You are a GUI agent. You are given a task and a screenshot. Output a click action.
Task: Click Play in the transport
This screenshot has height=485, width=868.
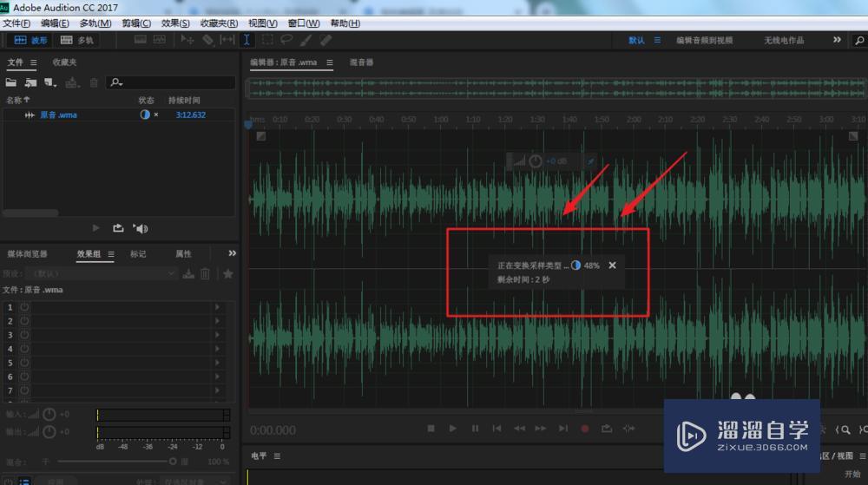(x=453, y=429)
